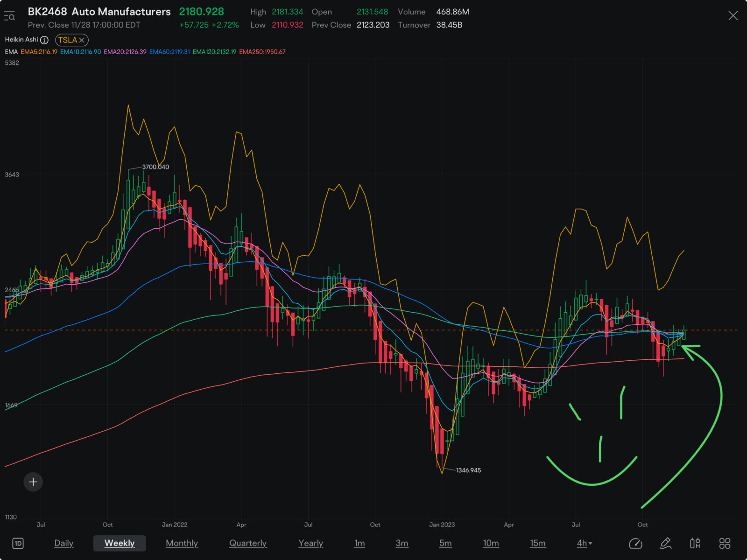Close the chart with the X icon
This screenshot has width=747, height=560.
pyautogui.click(x=733, y=16)
